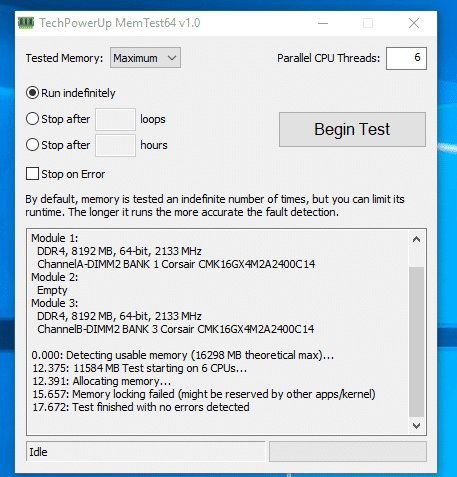Click the test progress bar
Viewport: 457px width, 477px height.
click(348, 452)
